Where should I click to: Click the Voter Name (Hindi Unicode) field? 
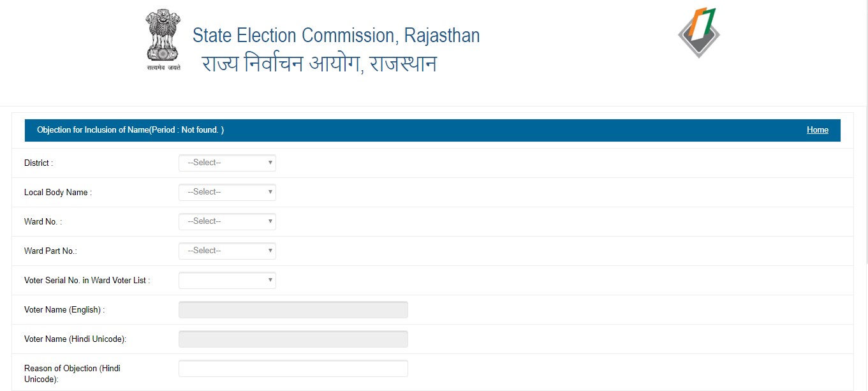[x=293, y=339]
